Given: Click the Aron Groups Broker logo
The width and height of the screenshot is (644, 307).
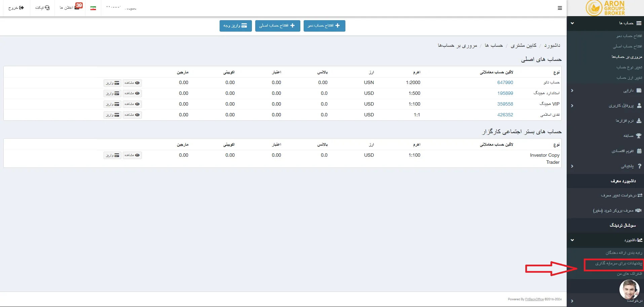Looking at the screenshot, I should 605,8.
